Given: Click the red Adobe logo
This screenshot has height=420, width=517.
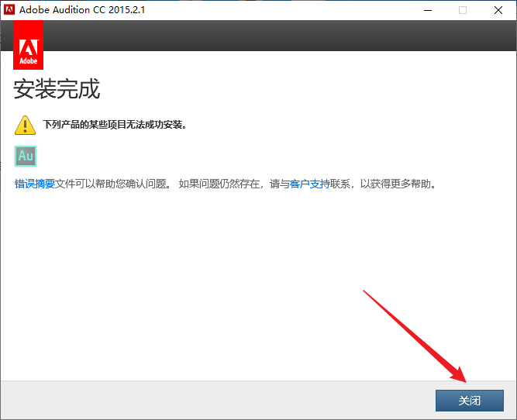Looking at the screenshot, I should (29, 45).
